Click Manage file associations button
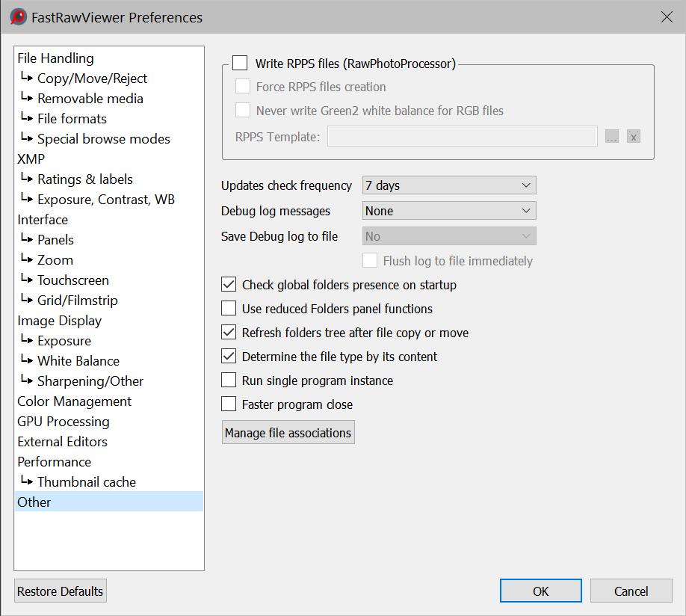 [288, 433]
